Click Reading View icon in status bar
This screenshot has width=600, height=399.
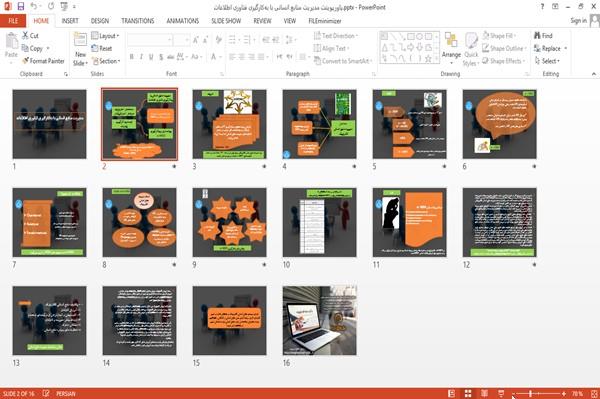point(484,393)
